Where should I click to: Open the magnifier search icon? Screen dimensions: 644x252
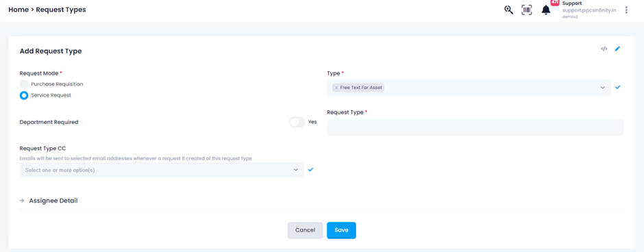[x=509, y=10]
